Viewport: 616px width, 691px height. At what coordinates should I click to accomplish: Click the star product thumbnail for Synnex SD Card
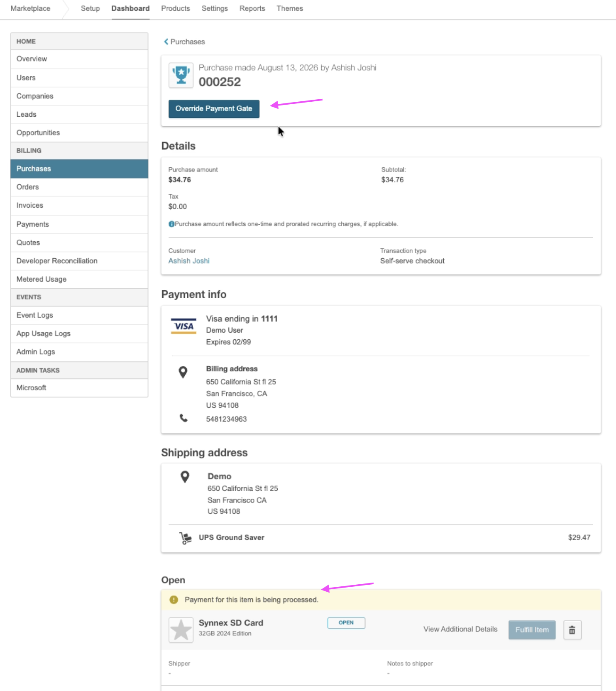coord(181,630)
